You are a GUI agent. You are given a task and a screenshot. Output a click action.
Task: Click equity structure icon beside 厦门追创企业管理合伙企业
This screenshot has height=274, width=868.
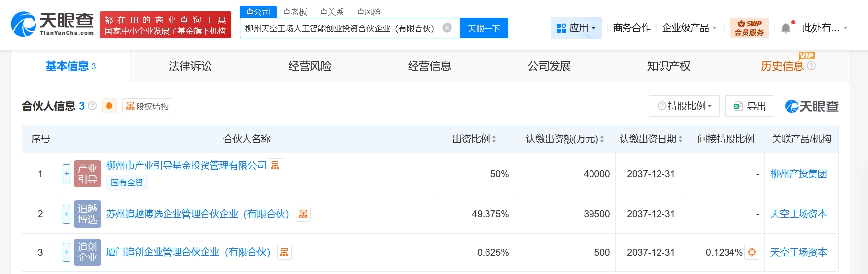(284, 252)
